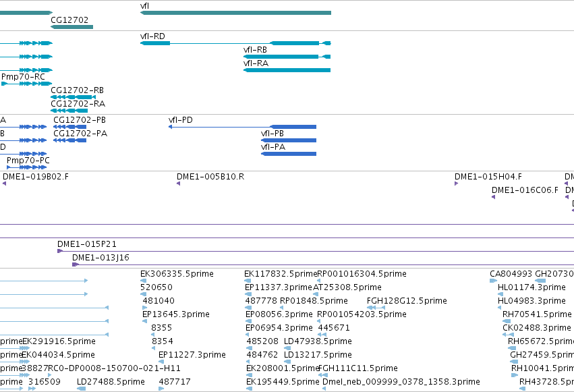Click the vfl-PA protein bar
This screenshot has height=392, width=574.
[x=289, y=154]
